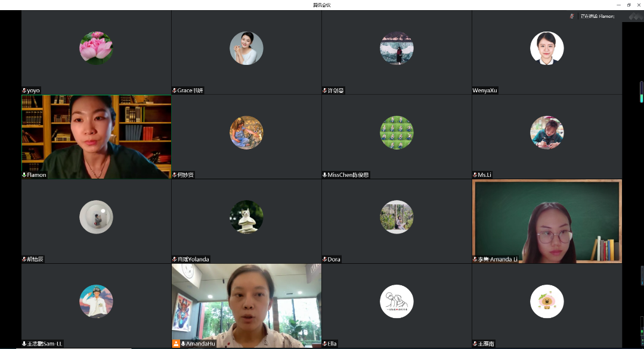Select Dora's outdoor photo avatar
Viewport: 644px width, 349px height.
tap(397, 217)
